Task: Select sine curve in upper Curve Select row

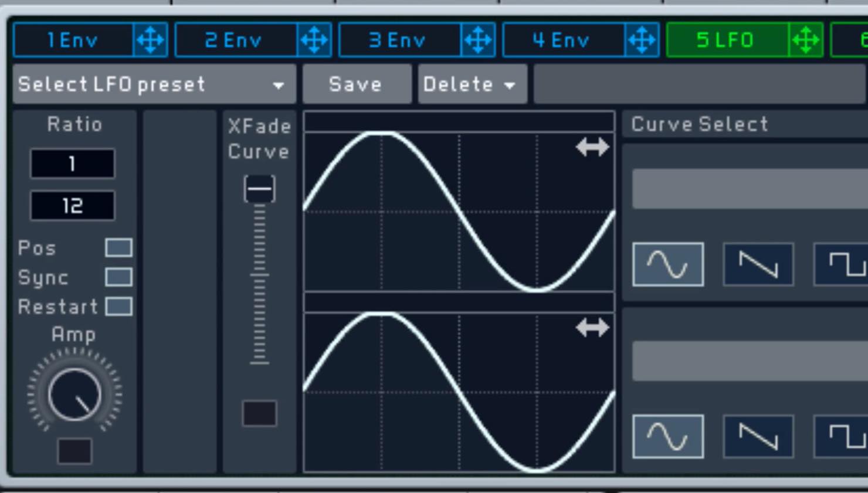Action: [x=668, y=264]
